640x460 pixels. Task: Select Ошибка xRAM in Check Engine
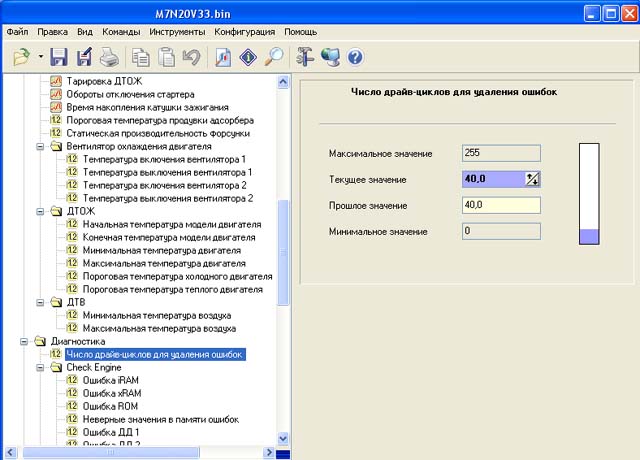[112, 393]
